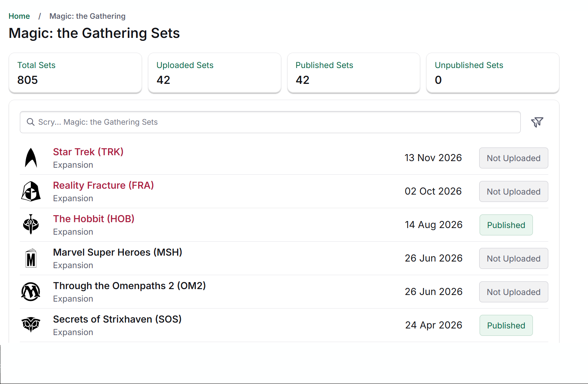This screenshot has height=384, width=588.
Task: Click Expansion label under Star Trek
Action: pyautogui.click(x=73, y=165)
